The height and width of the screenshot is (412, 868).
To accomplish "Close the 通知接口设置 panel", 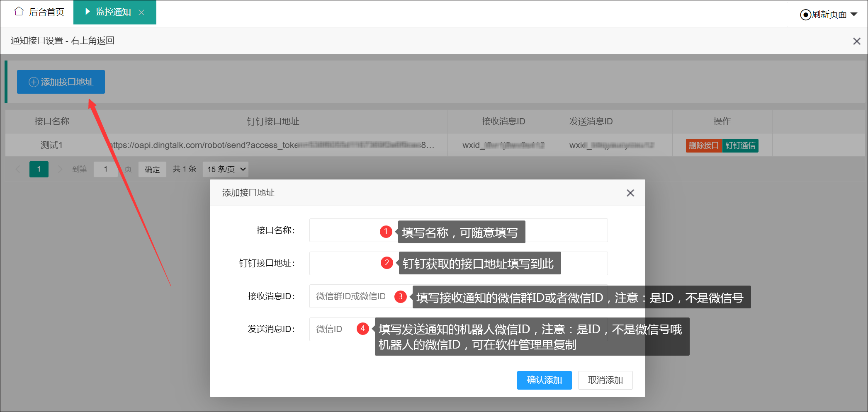I will point(856,41).
